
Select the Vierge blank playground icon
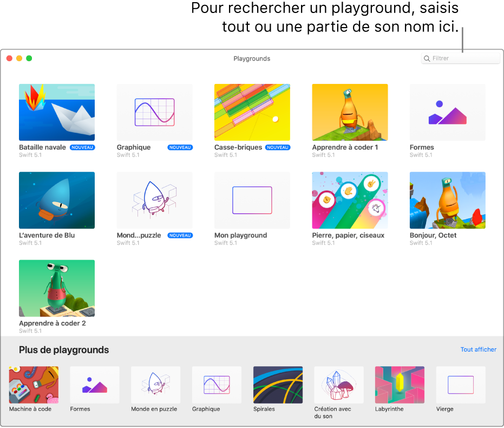[x=461, y=385]
